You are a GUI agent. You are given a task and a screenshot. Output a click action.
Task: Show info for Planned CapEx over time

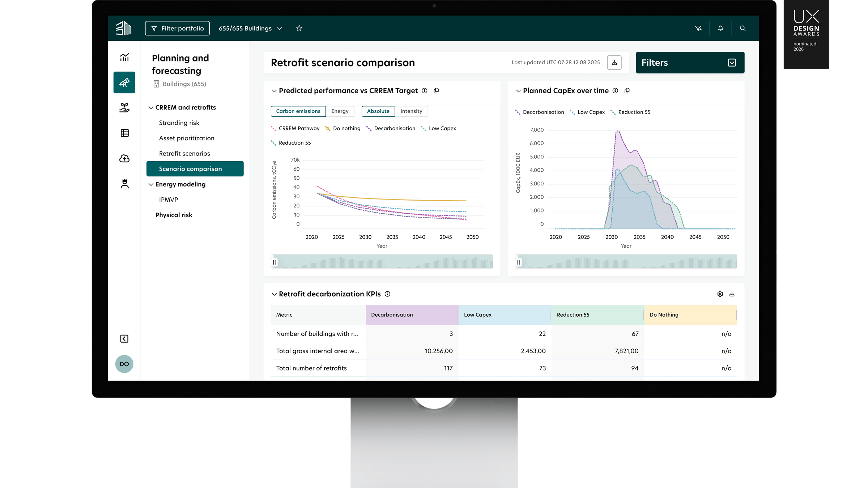(615, 91)
